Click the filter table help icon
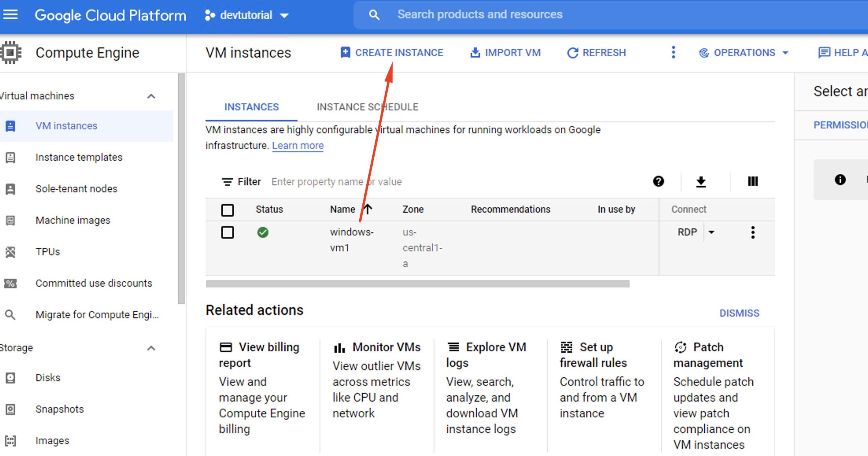 [658, 182]
